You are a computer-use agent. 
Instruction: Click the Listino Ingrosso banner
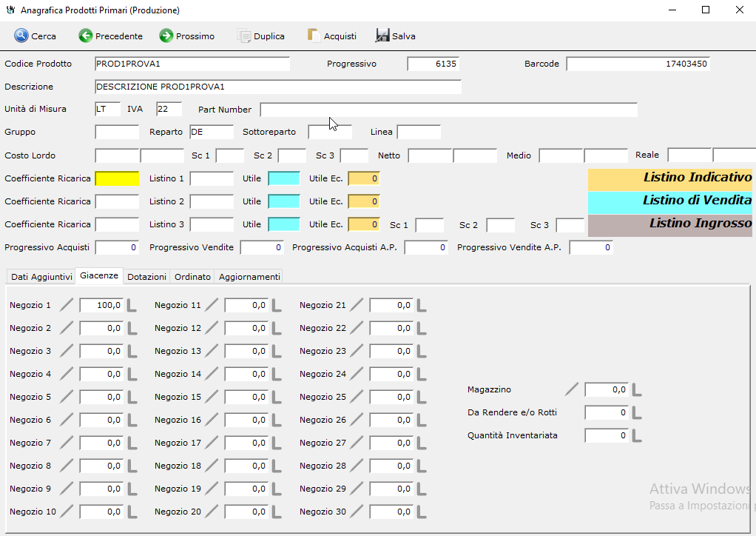[670, 224]
